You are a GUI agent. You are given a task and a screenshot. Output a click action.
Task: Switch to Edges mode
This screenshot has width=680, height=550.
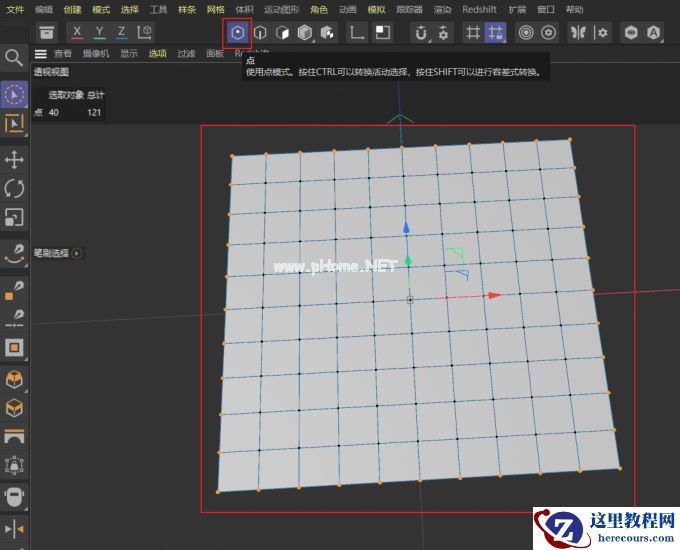260,33
